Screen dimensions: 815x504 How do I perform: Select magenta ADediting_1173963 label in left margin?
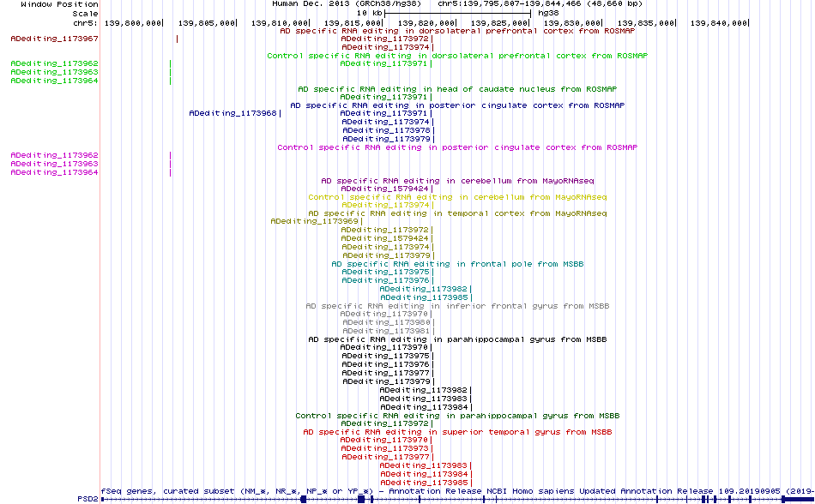[x=55, y=164]
